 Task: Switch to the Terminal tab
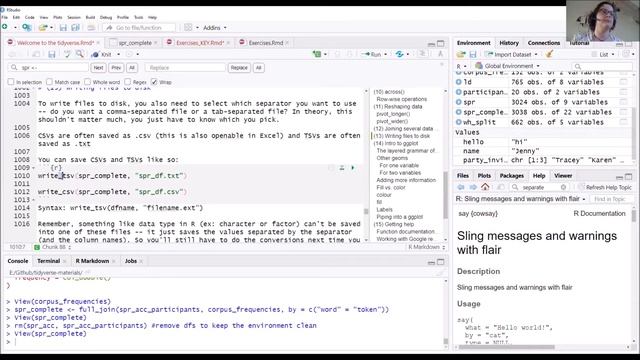pos(49,261)
